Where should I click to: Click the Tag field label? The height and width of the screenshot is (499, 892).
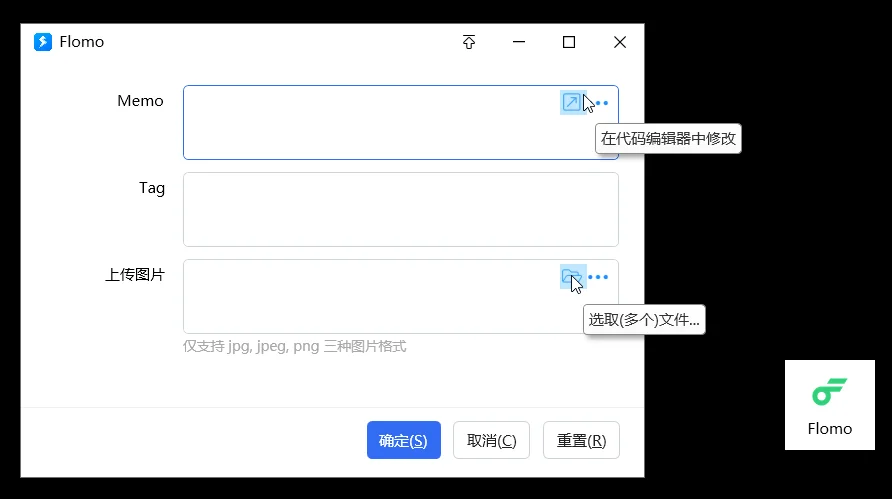tap(152, 188)
